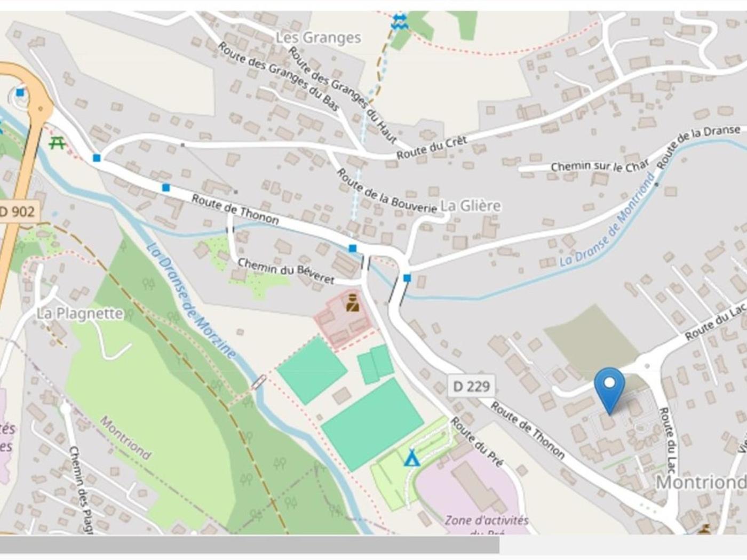Select the Montriond town label
Screen dimensions: 747x560
700,482
